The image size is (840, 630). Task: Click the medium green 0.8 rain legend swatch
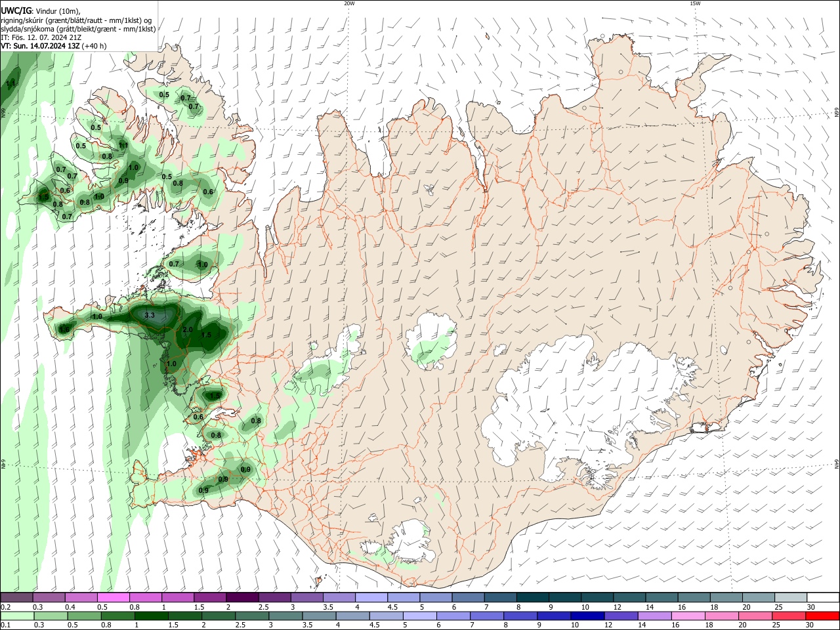tap(119, 616)
